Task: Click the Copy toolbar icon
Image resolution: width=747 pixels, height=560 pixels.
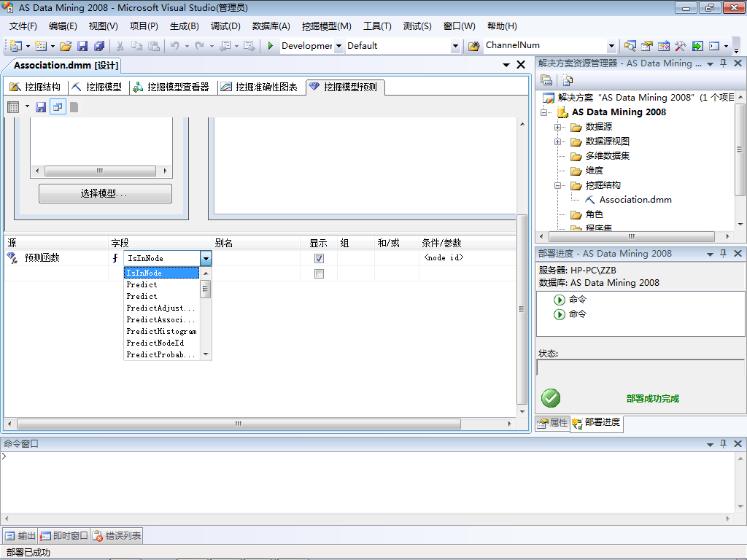Action: [x=136, y=46]
